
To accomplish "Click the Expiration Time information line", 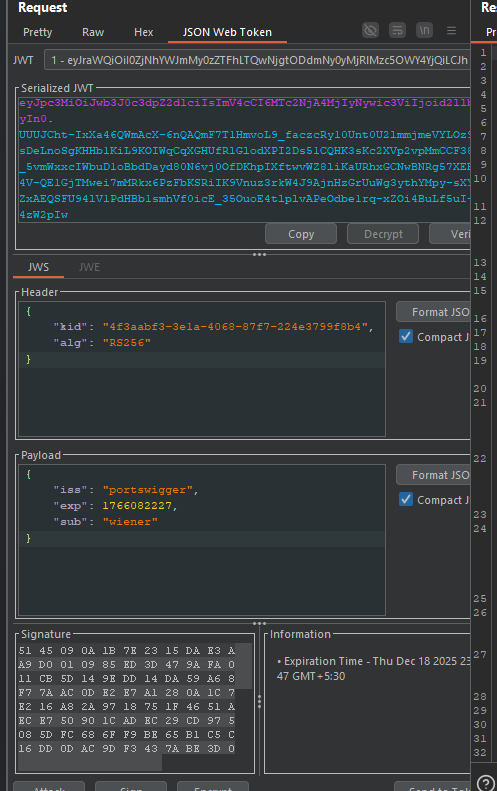I will tap(373, 668).
